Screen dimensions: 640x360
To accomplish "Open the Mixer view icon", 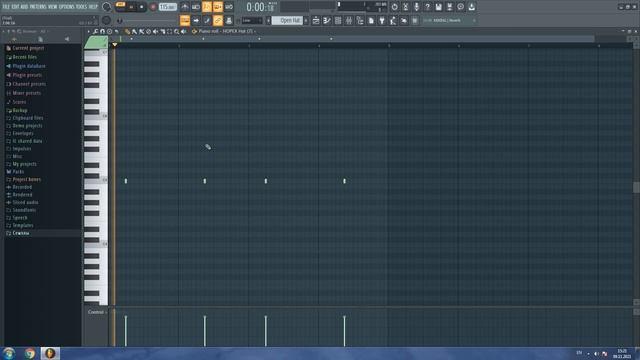I will (x=349, y=20).
